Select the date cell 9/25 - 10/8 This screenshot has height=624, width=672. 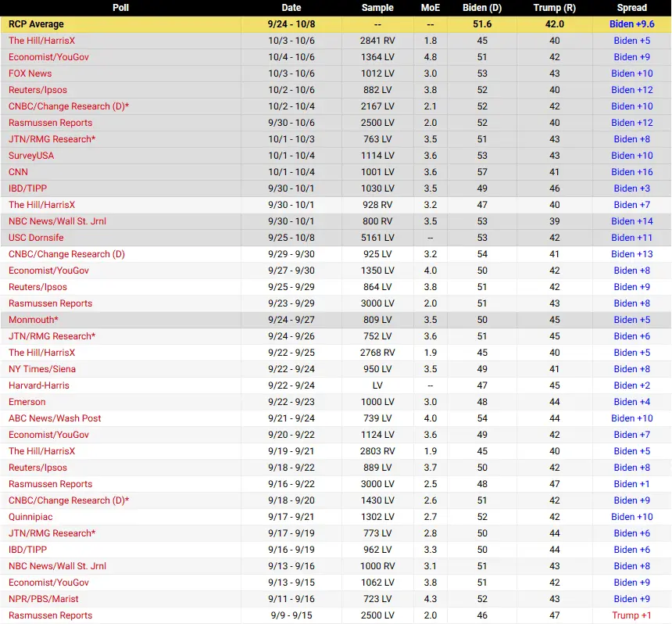tap(291, 238)
